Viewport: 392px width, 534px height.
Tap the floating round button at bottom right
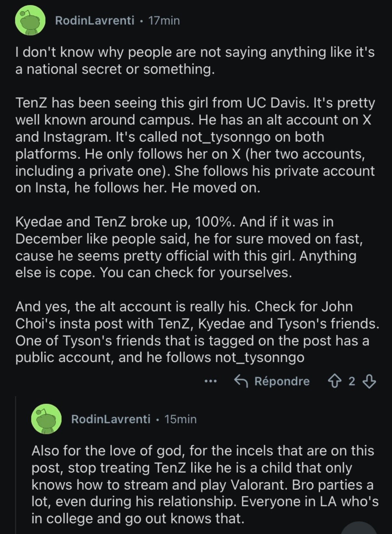tap(359, 528)
